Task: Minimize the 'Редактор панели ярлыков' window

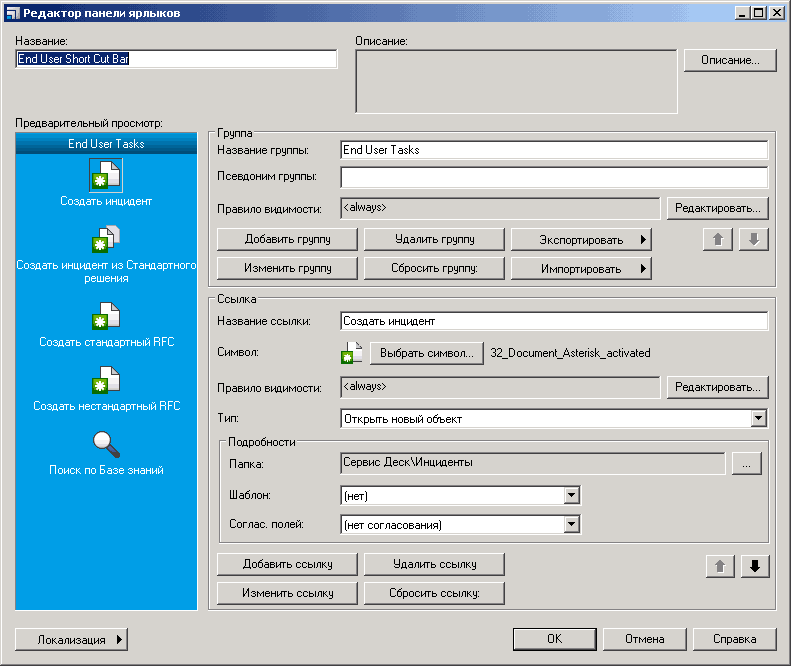Action: coord(741,13)
